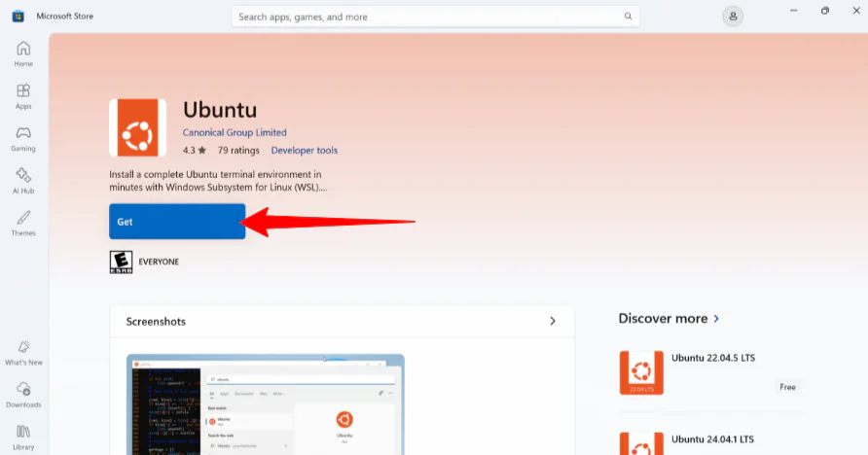The width and height of the screenshot is (868, 455).
Task: Click the Microsoft Store logo icon
Action: point(18,16)
